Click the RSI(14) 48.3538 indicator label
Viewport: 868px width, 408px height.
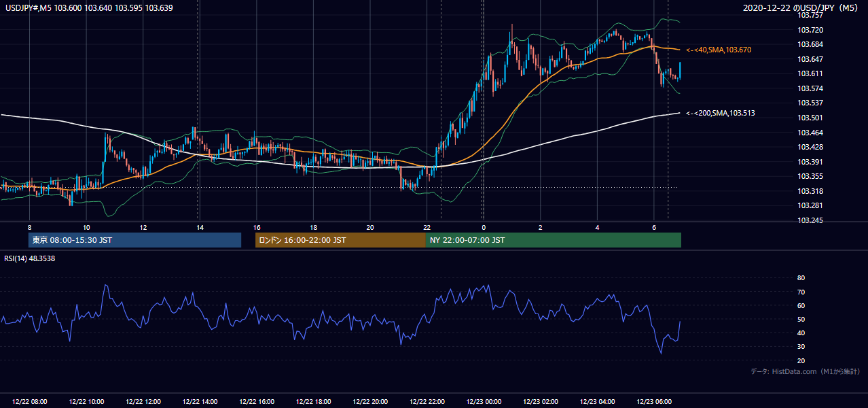[x=30, y=258]
